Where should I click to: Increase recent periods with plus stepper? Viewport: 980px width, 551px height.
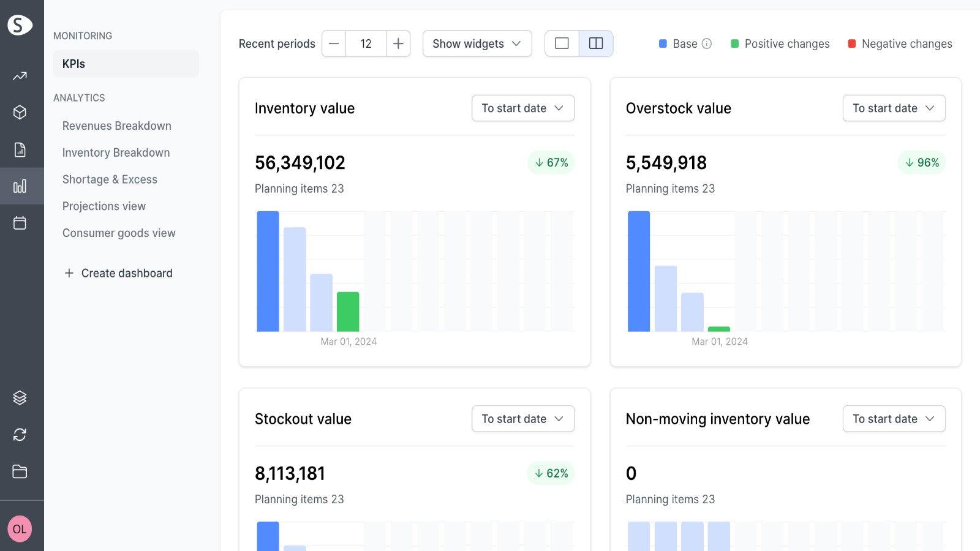click(398, 43)
